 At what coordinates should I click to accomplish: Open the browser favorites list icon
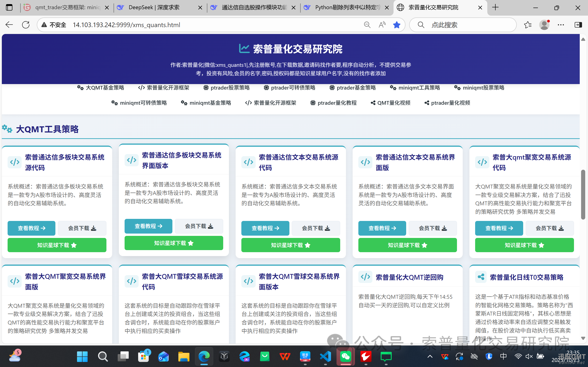coord(528,25)
